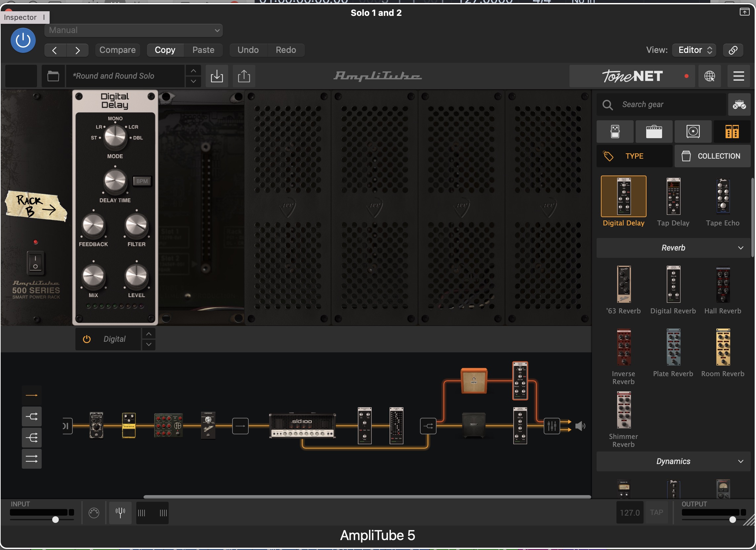Screen dimensions: 756x550
Task: Select the Digital Delay gear thumbnail
Action: [623, 197]
